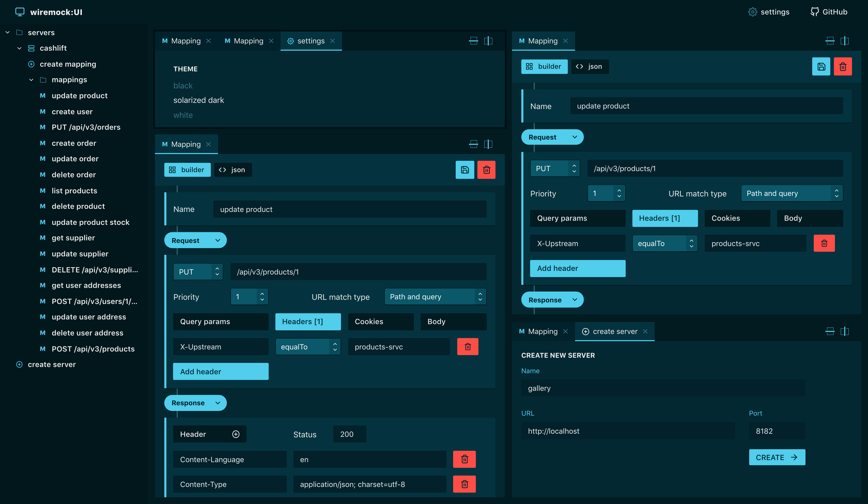Increment the Priority stepper in right panel

pos(619,190)
